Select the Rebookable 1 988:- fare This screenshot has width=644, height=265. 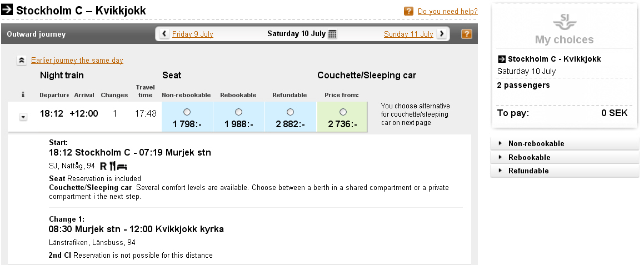[238, 112]
